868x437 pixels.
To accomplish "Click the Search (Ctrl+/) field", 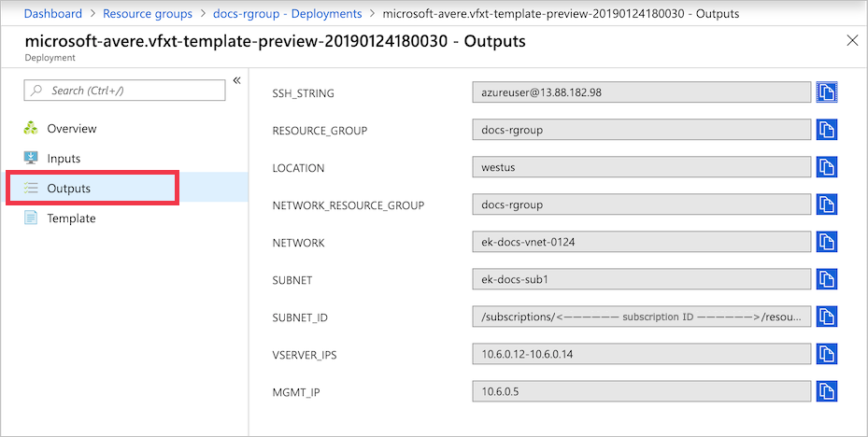I will [124, 91].
